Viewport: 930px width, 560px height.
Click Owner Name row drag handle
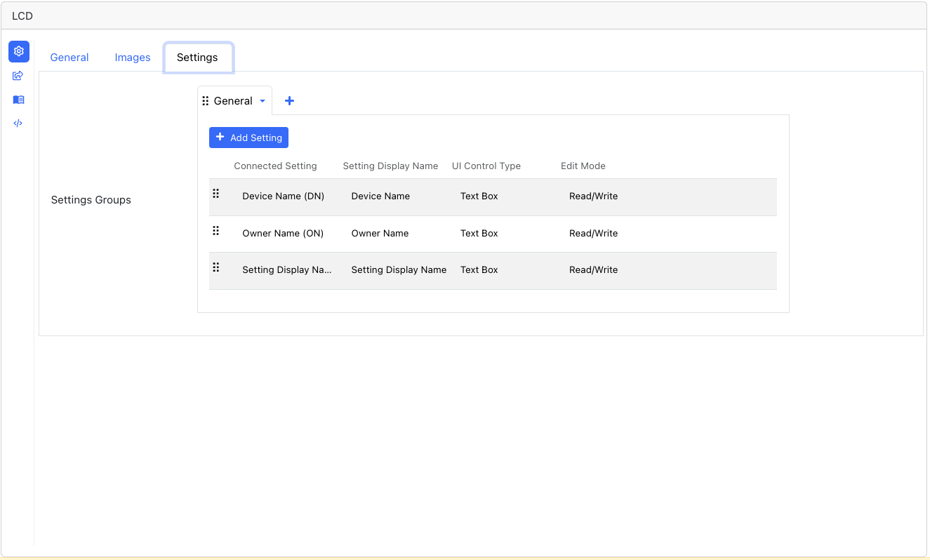[x=216, y=230]
